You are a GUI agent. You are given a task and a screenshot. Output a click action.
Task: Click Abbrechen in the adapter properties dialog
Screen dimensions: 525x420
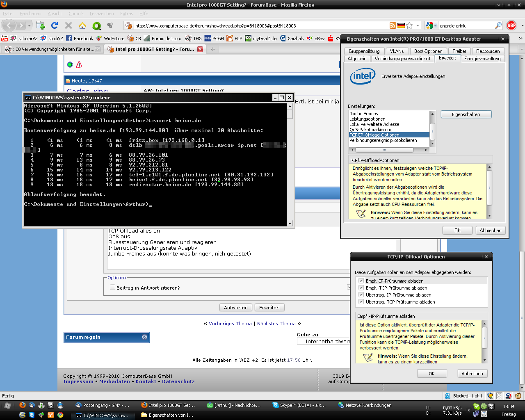pos(491,231)
